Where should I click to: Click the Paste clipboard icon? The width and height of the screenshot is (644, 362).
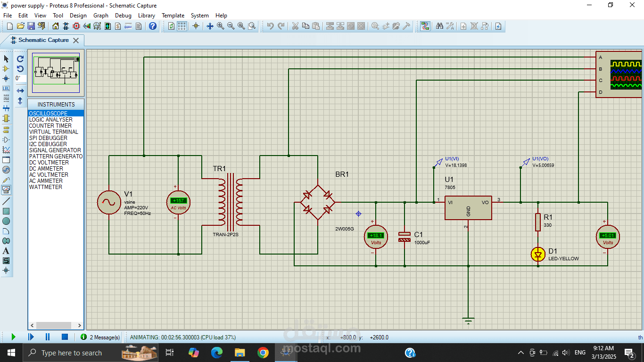(316, 26)
